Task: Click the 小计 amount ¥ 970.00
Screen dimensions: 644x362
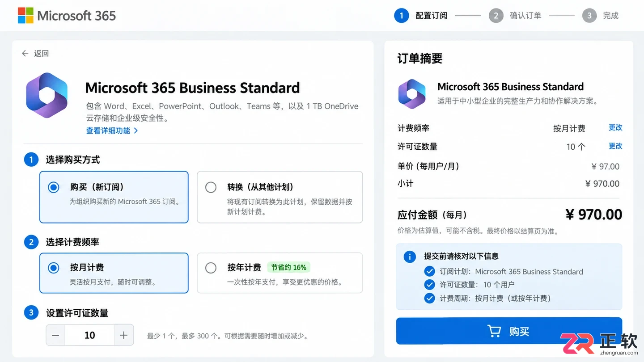Action: click(602, 184)
